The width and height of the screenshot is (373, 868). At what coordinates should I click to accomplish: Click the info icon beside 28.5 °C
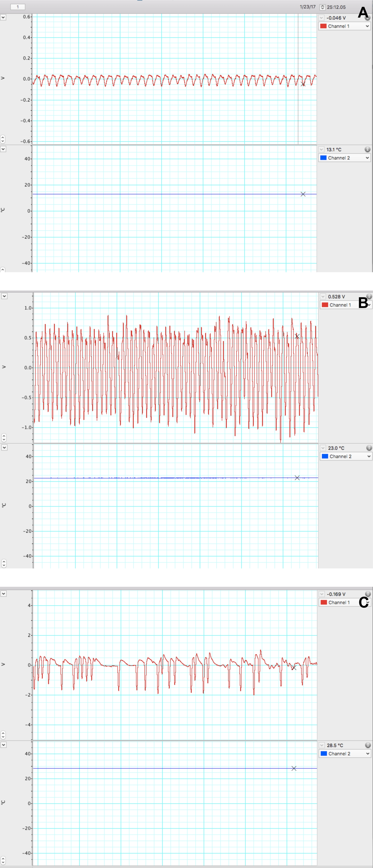(x=368, y=745)
